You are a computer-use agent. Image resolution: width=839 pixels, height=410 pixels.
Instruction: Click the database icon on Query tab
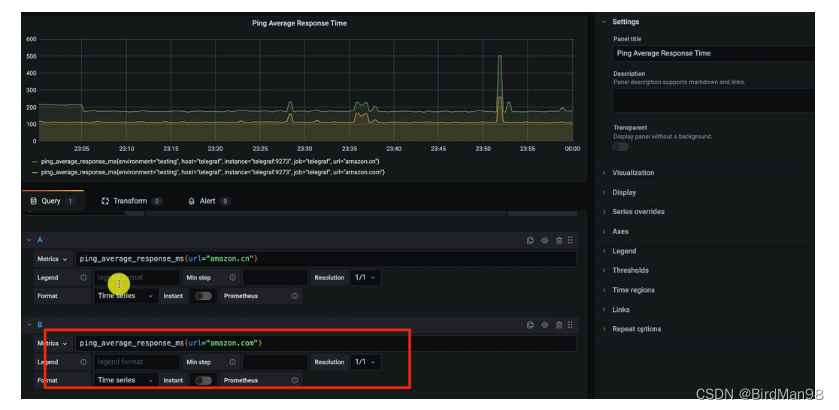pos(34,201)
